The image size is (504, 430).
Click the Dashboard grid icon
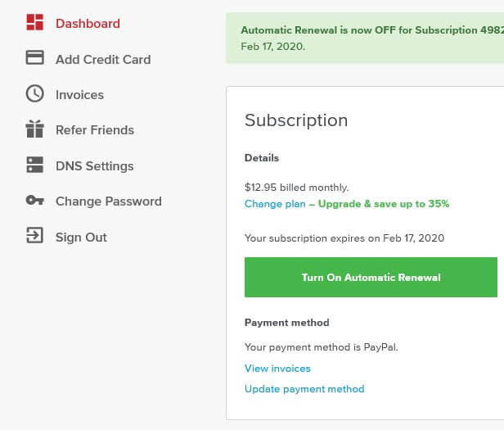pyautogui.click(x=34, y=22)
